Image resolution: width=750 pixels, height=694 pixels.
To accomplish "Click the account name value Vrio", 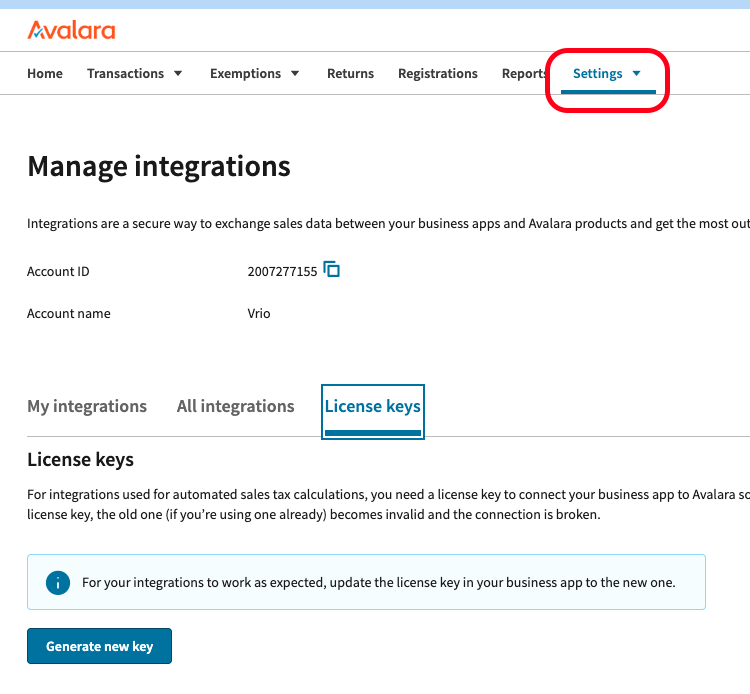I will coord(259,314).
